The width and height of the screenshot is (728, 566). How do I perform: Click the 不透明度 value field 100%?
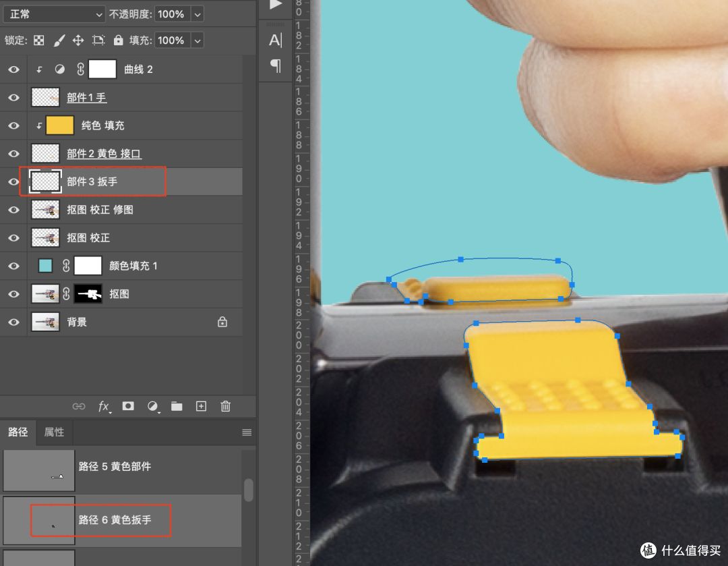[173, 14]
